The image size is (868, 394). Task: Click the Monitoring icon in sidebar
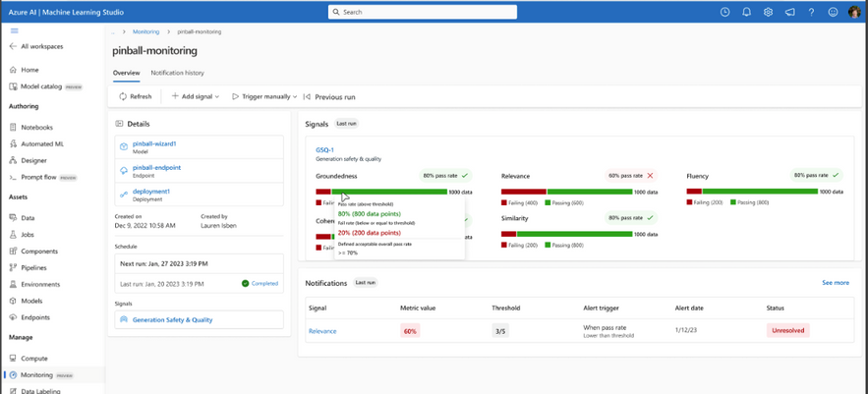pos(14,375)
